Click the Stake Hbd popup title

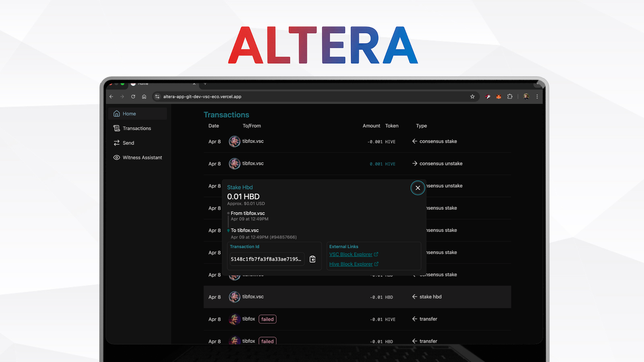pyautogui.click(x=240, y=187)
